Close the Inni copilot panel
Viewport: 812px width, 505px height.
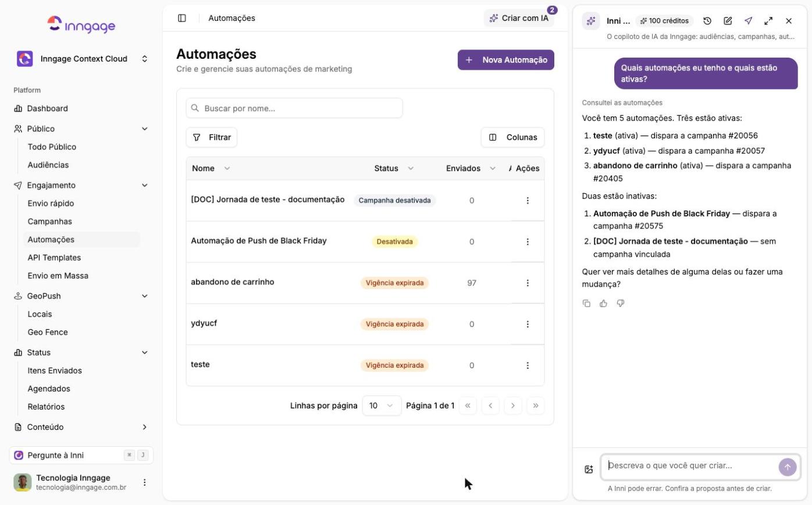coord(789,21)
